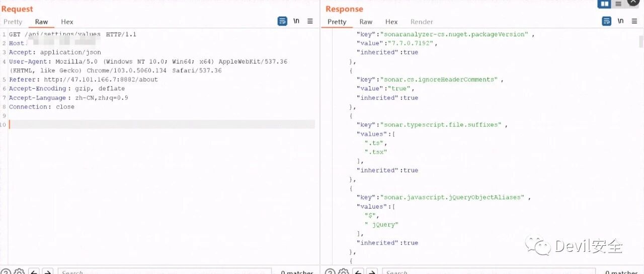Go to the previous search match in Response
The height and width of the screenshot is (274, 644).
point(358,272)
